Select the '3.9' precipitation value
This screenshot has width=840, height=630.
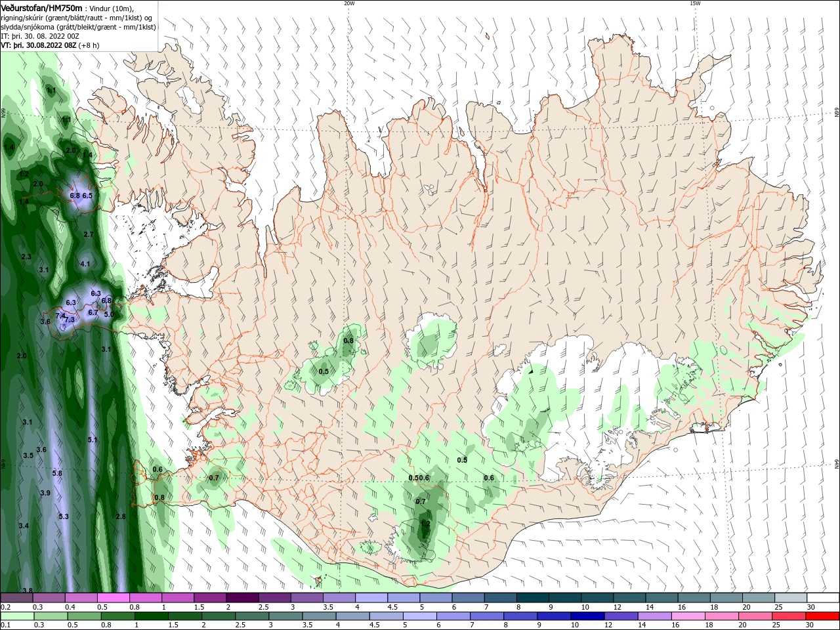(x=45, y=493)
